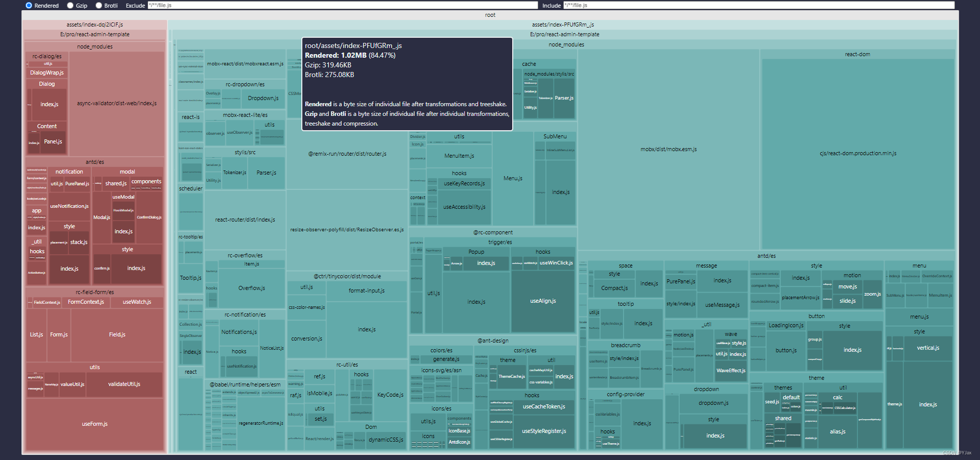
Task: Click the ResizeObserver.es.js block
Action: click(x=347, y=230)
